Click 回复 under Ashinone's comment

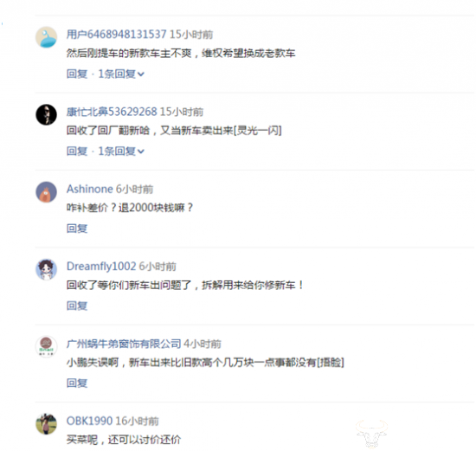coord(77,229)
